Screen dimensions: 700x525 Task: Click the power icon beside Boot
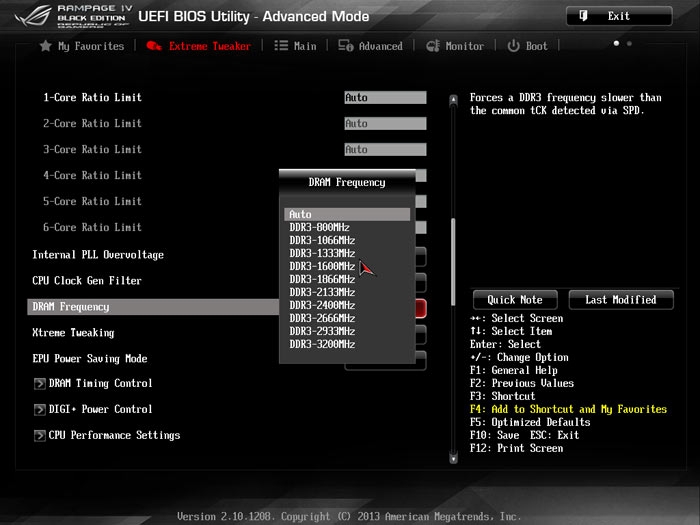click(x=514, y=46)
